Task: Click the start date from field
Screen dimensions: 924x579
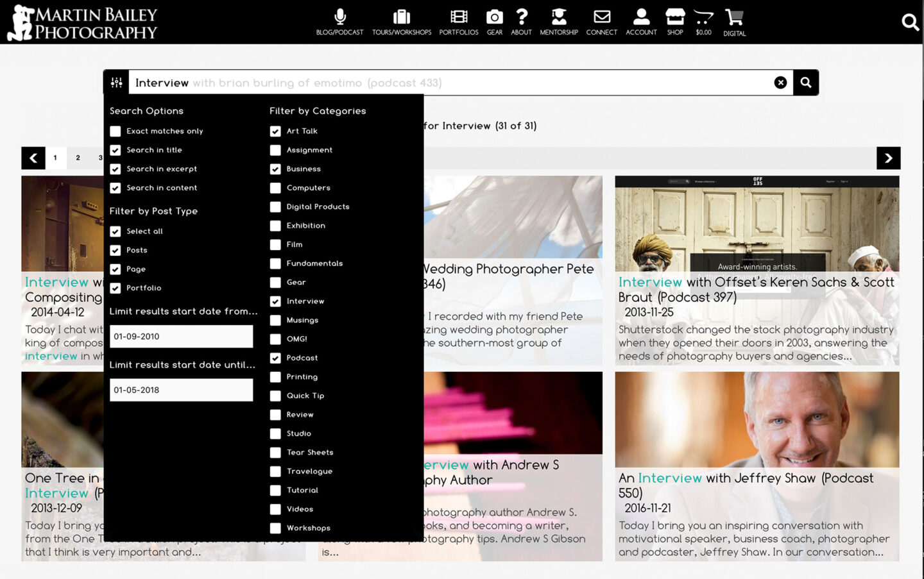Action: 181,337
